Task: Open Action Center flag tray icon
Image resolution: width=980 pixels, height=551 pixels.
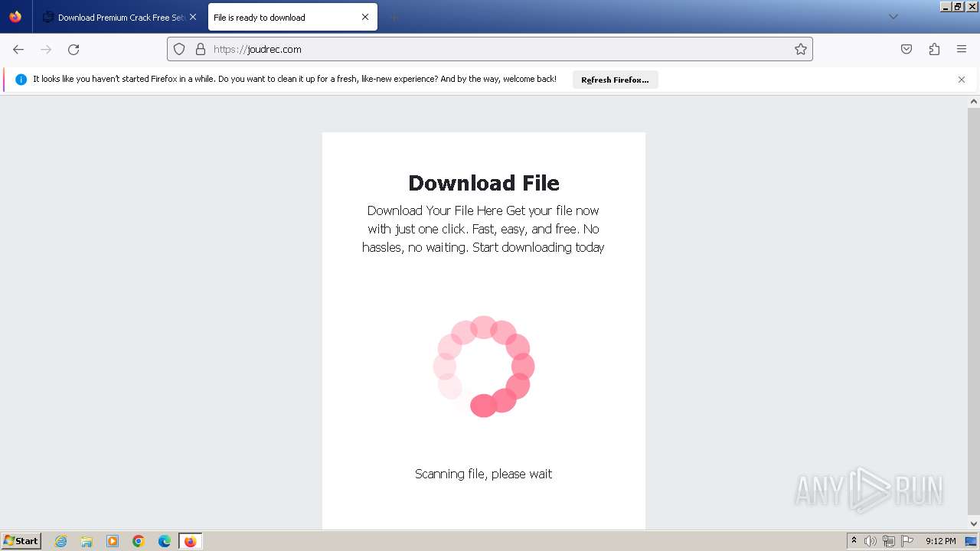Action: click(x=907, y=541)
